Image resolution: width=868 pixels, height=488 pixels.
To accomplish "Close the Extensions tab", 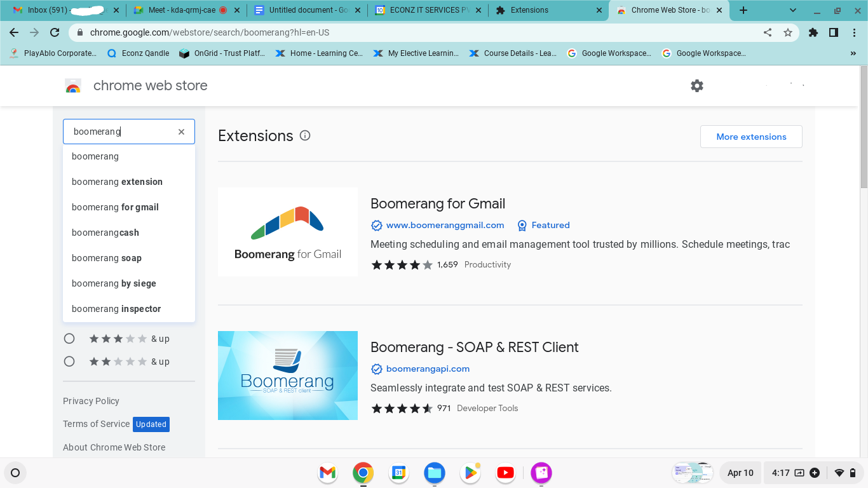I will coord(599,10).
